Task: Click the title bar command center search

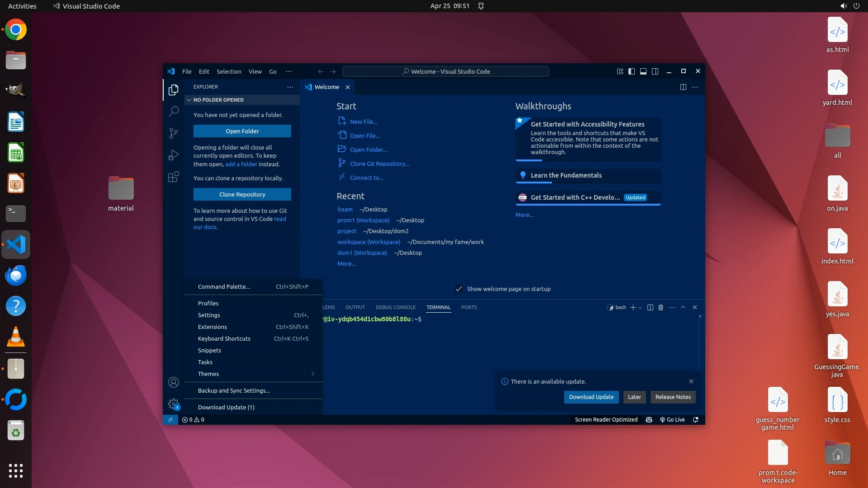Action: (446, 71)
